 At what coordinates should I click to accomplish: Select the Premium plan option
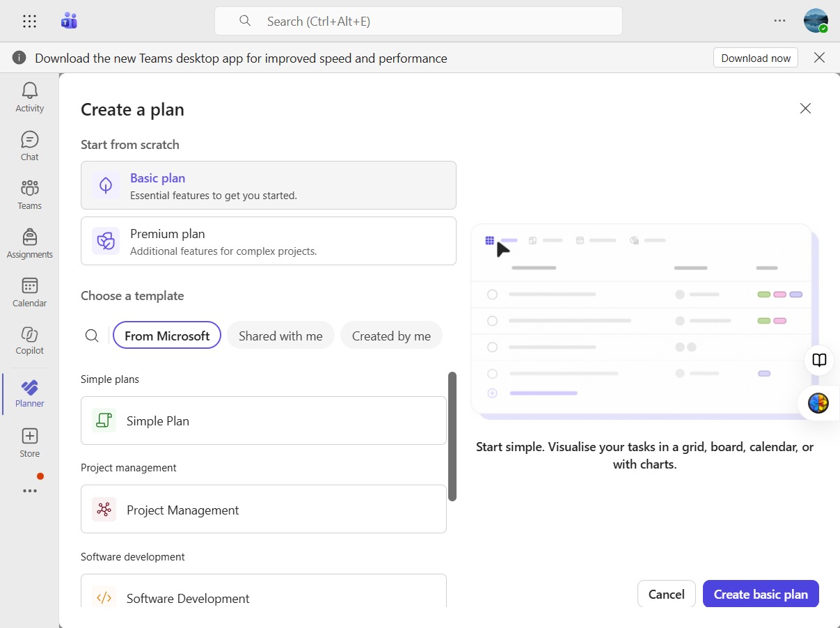point(269,241)
